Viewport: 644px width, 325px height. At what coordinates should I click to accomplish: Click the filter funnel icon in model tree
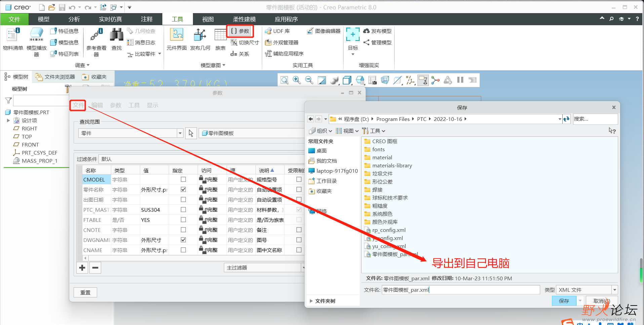click(8, 100)
